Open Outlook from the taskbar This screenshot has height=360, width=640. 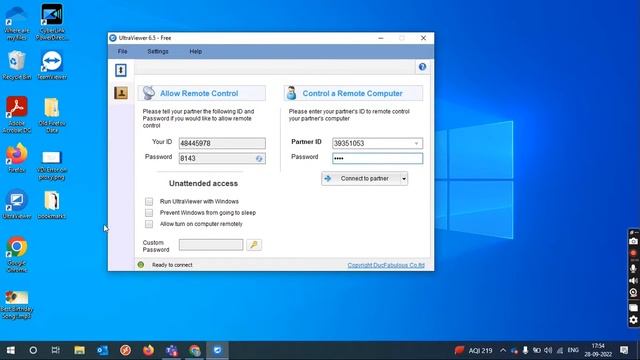pyautogui.click(x=102, y=350)
